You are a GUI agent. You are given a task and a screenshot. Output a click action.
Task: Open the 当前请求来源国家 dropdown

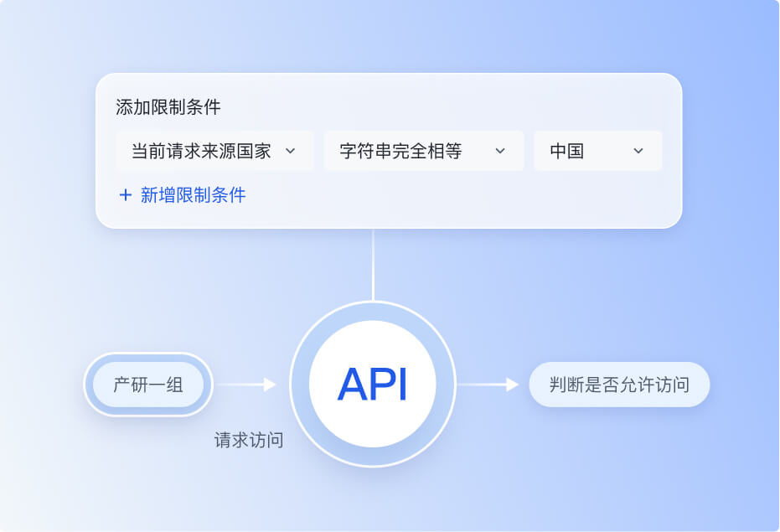[213, 151]
